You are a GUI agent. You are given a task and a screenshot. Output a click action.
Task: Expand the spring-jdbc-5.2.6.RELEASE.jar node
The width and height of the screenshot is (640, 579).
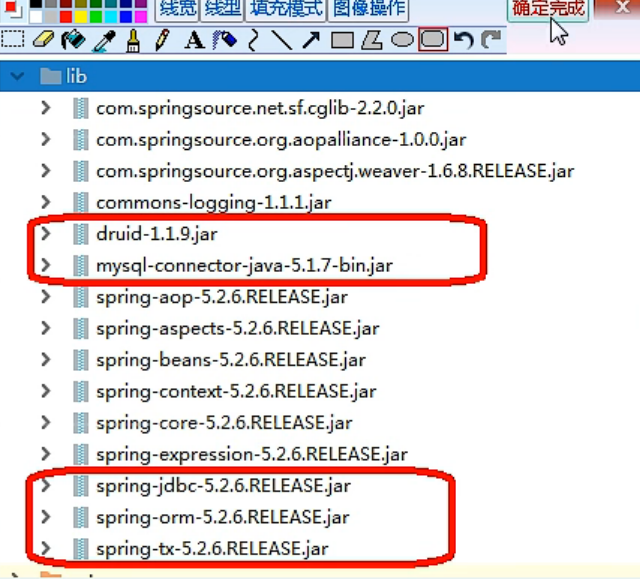(46, 486)
